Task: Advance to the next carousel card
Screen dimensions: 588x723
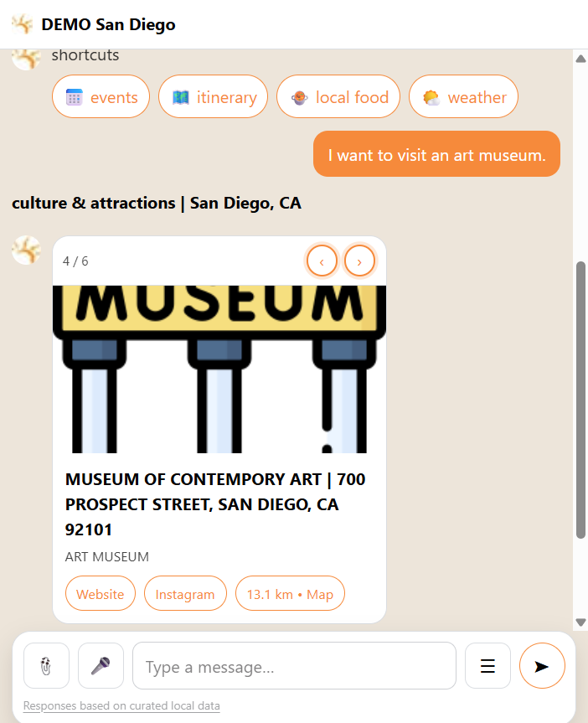Action: coord(359,261)
